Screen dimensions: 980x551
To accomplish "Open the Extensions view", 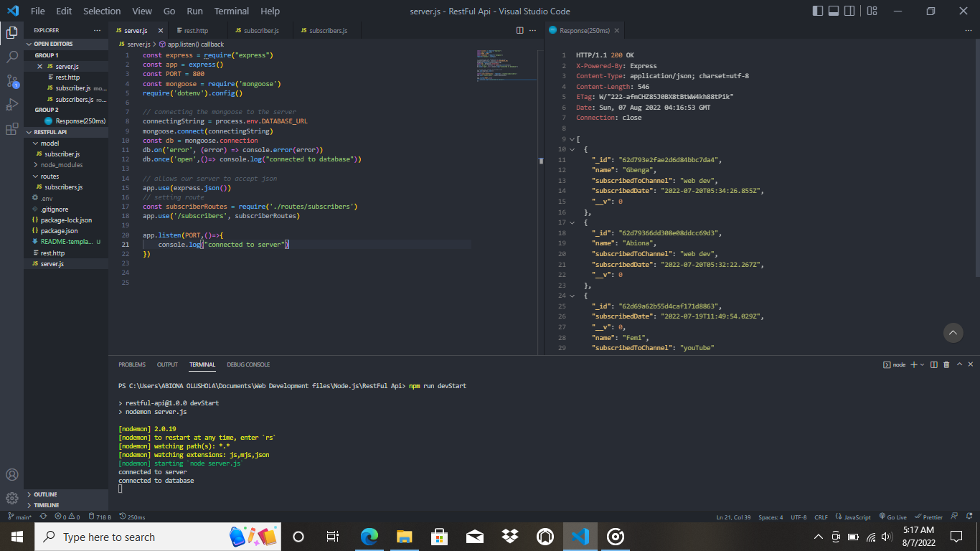I will [x=11, y=129].
